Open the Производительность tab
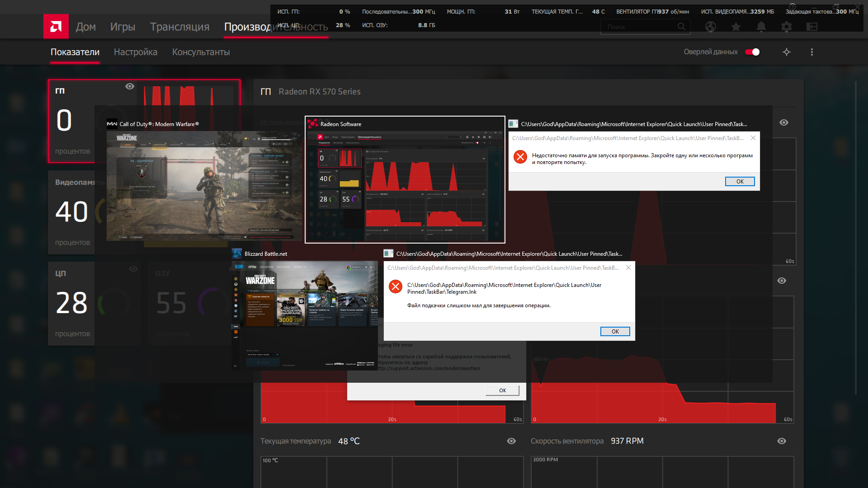The image size is (868, 488). point(276,27)
